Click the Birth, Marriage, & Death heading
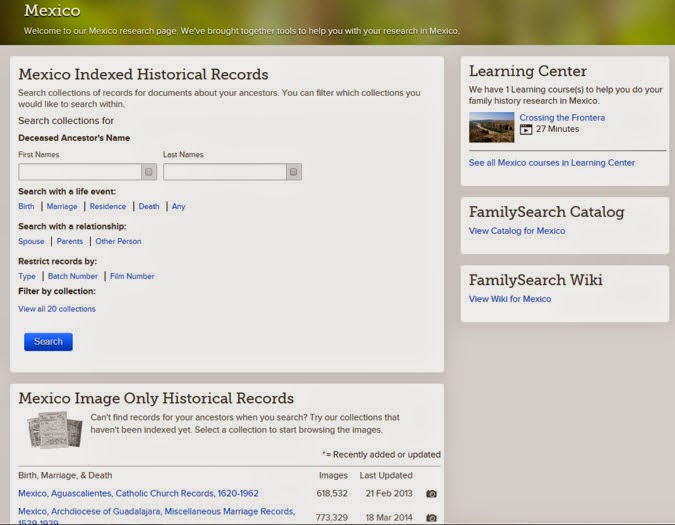The image size is (675, 525). [65, 476]
